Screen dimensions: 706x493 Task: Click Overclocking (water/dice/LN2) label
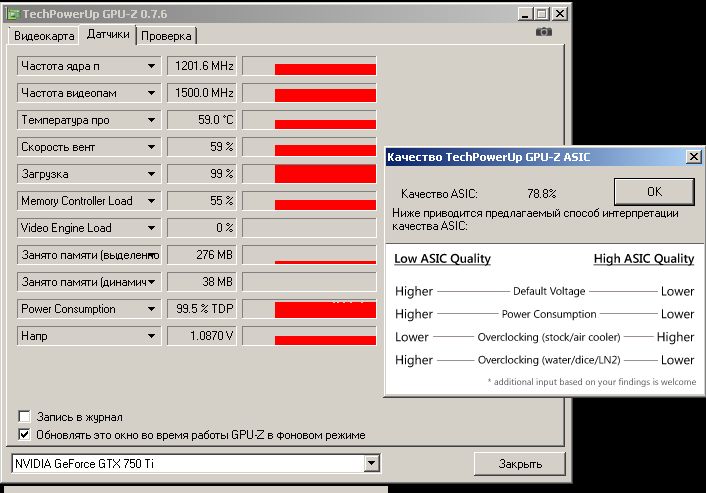pos(549,360)
